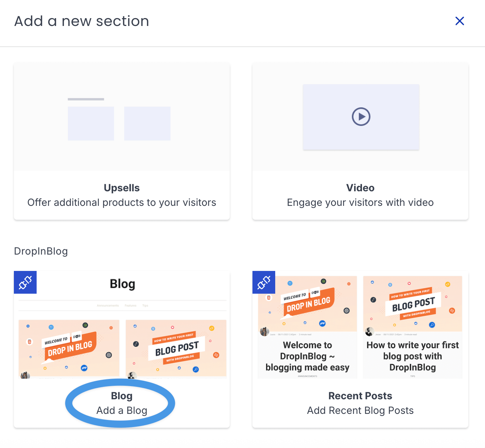Image resolution: width=485 pixels, height=448 pixels.
Task: Choose the Blog section label
Action: click(122, 396)
